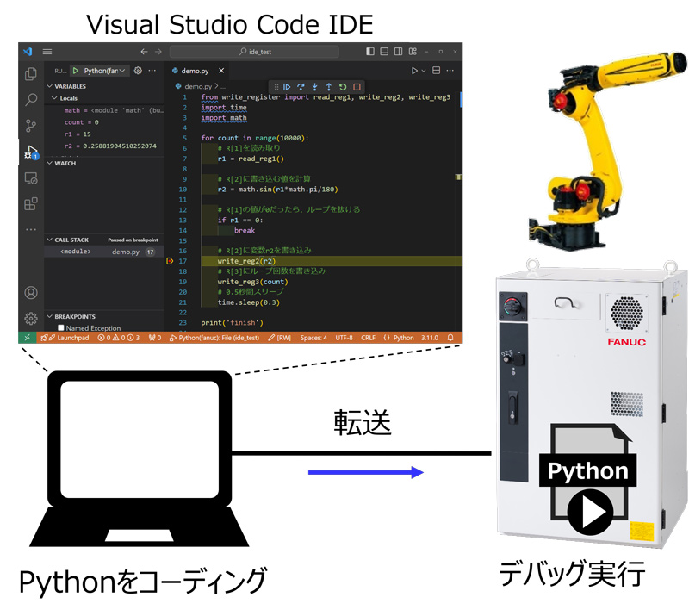Step Over in the debug toolbar
The width and height of the screenshot is (689, 616).
click(301, 87)
